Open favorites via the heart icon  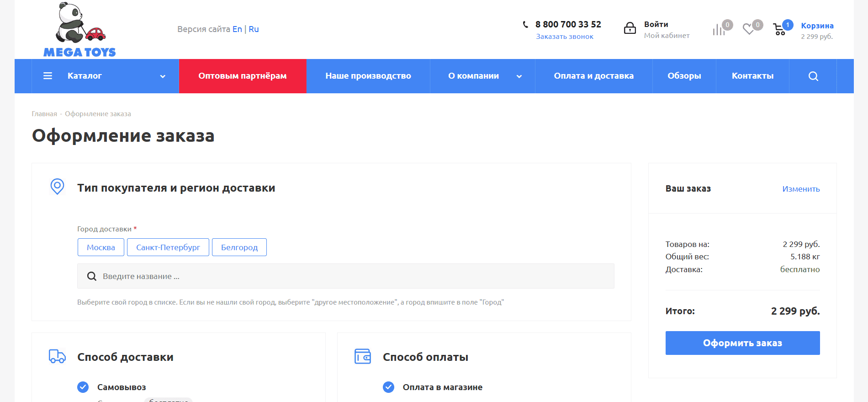coord(748,29)
